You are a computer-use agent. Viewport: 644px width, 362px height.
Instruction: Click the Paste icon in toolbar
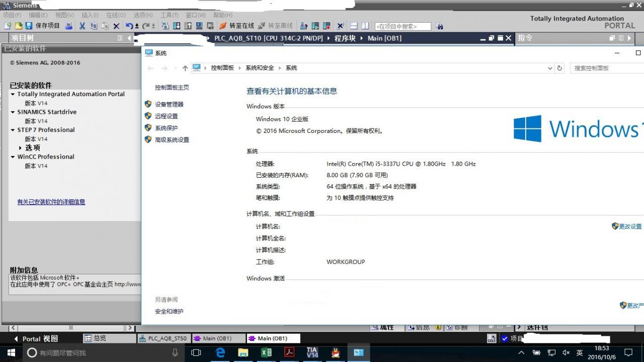click(105, 26)
